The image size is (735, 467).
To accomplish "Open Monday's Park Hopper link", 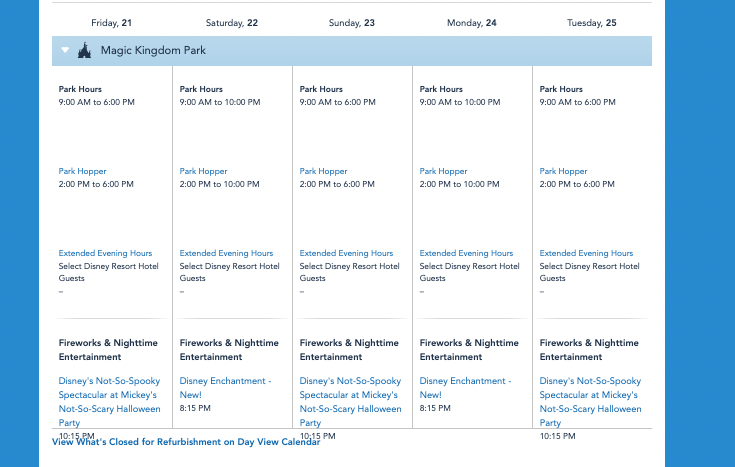I will coord(443,171).
